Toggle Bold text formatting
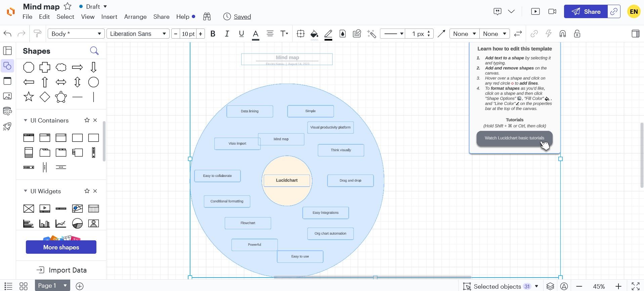 pos(213,34)
